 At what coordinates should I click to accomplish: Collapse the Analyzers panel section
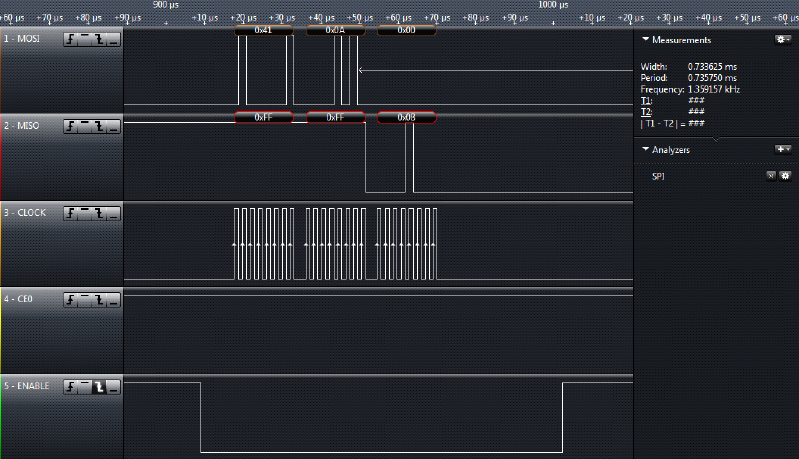pos(646,149)
